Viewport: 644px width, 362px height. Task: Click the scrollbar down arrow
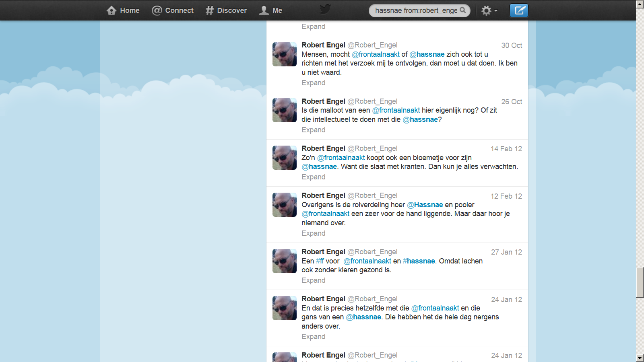tap(640, 358)
